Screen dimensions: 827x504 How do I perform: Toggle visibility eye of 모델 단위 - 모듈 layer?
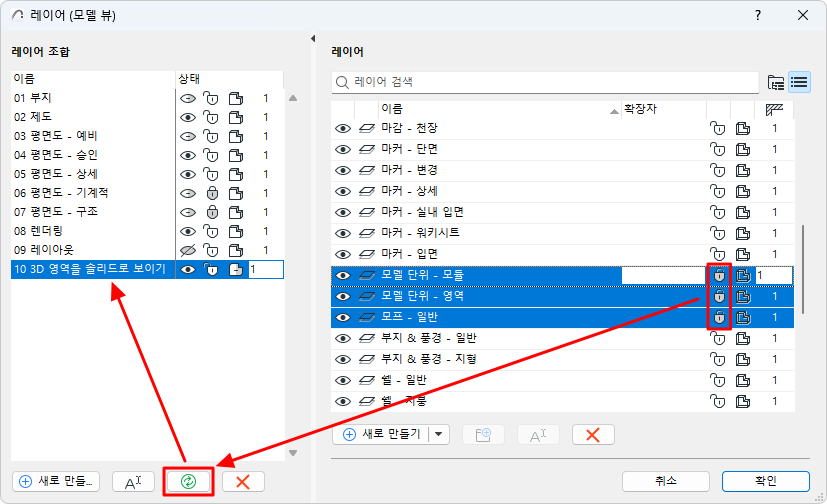click(343, 275)
